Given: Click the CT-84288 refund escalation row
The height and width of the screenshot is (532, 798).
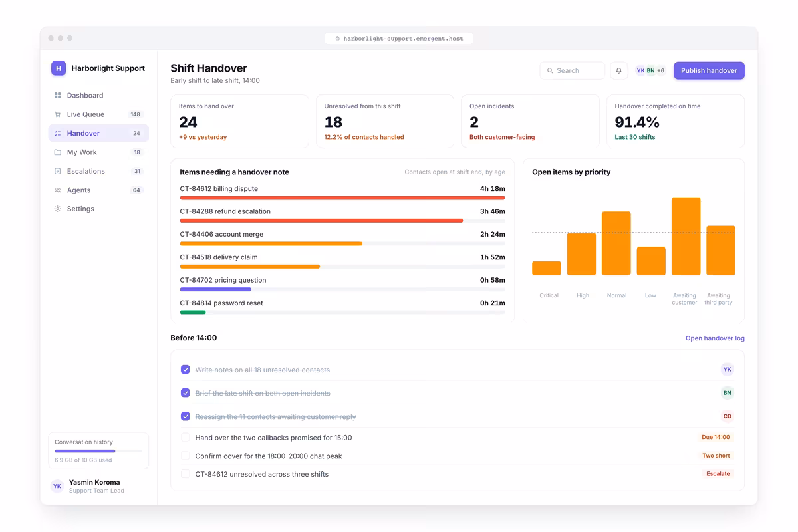Looking at the screenshot, I should click(342, 215).
